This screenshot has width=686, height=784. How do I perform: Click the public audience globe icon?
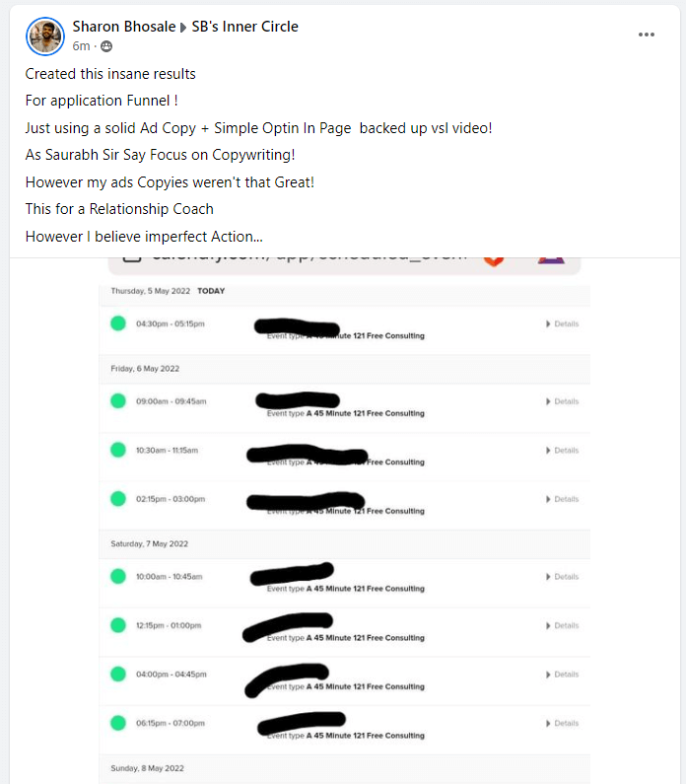(x=106, y=46)
